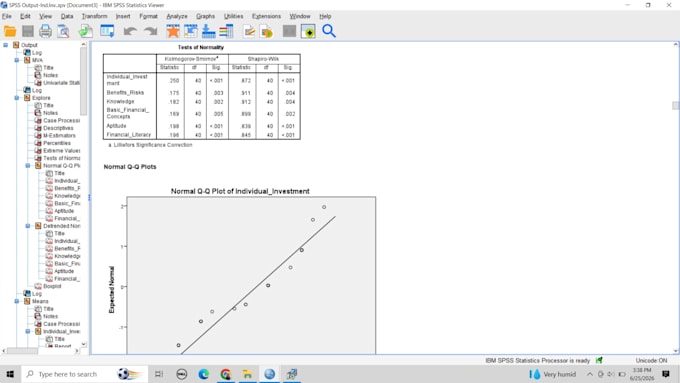
Task: Click outline pane horizontal scrollbar thumb
Action: (23, 350)
